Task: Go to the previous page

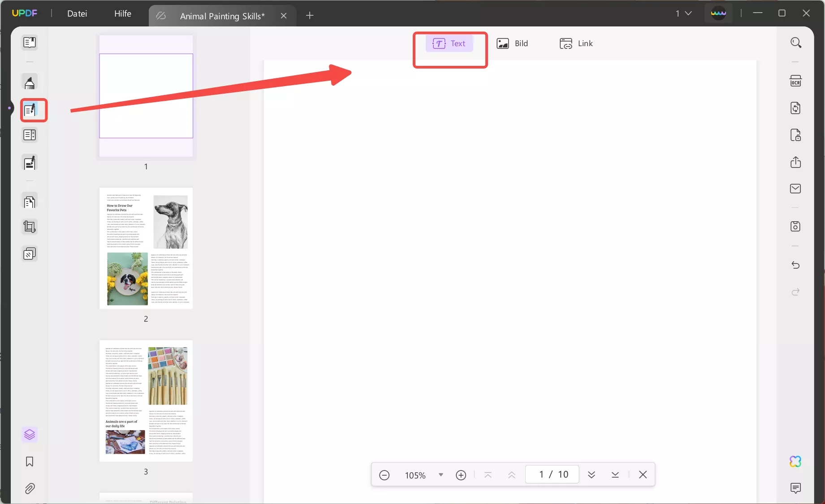Action: (x=512, y=475)
